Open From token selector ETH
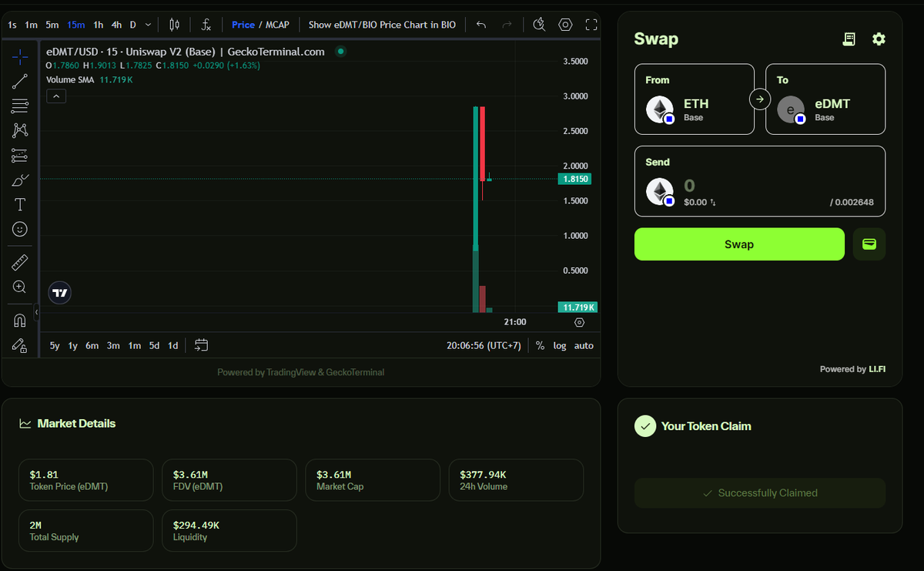The height and width of the screenshot is (571, 924). pos(695,99)
